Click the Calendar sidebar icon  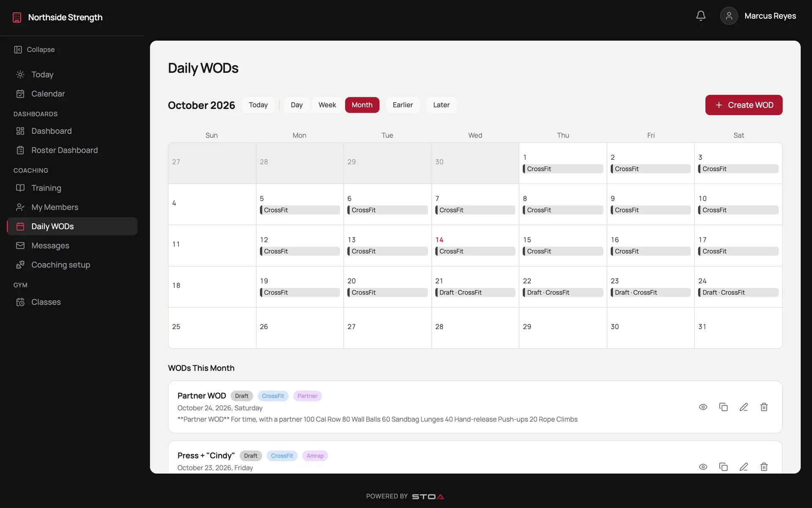[x=20, y=94]
